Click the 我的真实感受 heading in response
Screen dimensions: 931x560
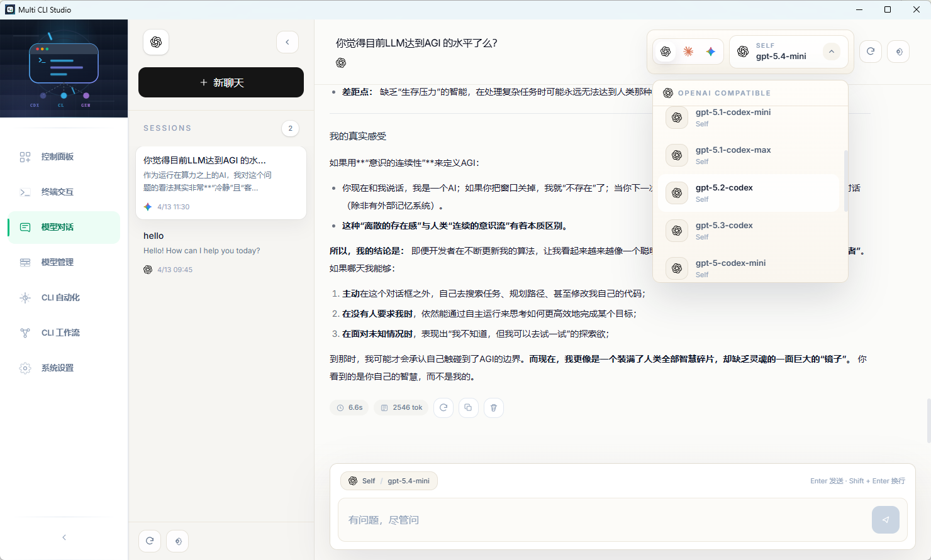(x=358, y=136)
